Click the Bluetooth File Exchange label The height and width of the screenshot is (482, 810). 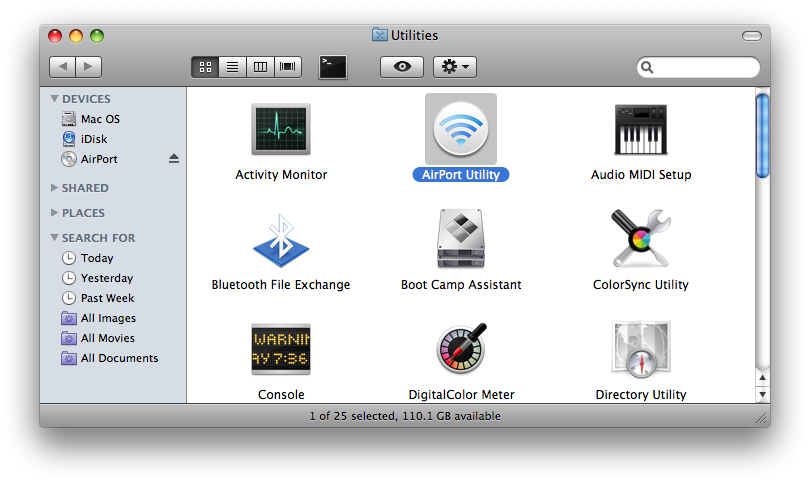281,285
